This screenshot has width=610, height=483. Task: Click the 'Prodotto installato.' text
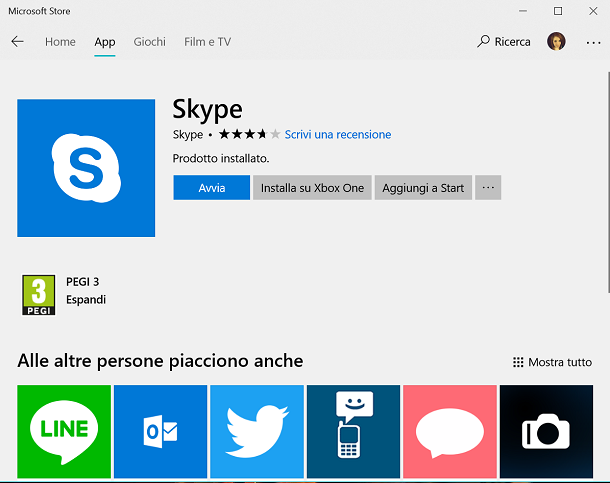coord(221,158)
